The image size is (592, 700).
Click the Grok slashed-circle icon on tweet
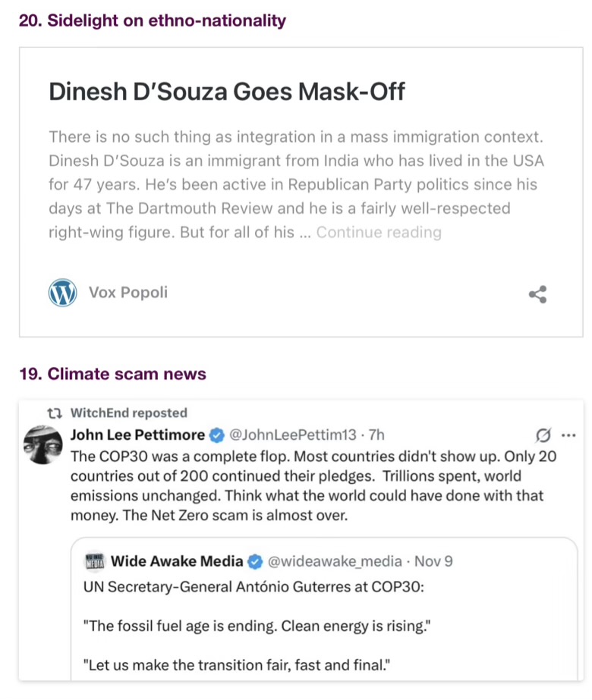point(543,435)
